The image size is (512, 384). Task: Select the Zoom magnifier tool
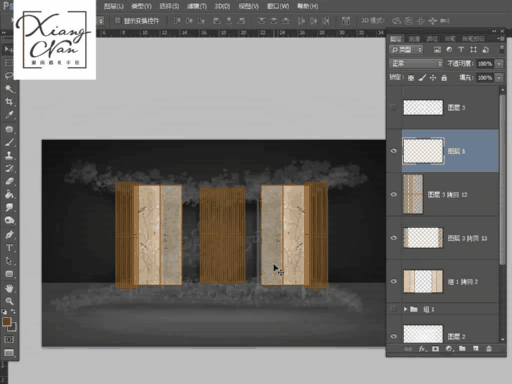click(x=9, y=301)
